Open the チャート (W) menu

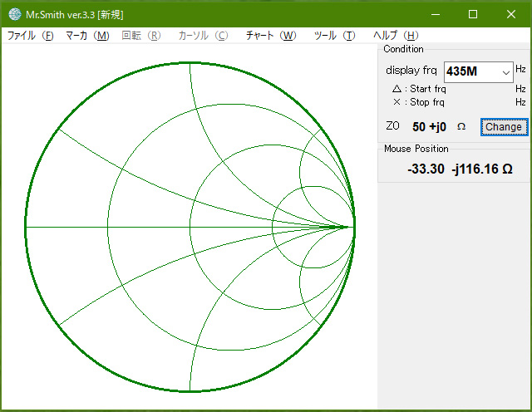271,36
